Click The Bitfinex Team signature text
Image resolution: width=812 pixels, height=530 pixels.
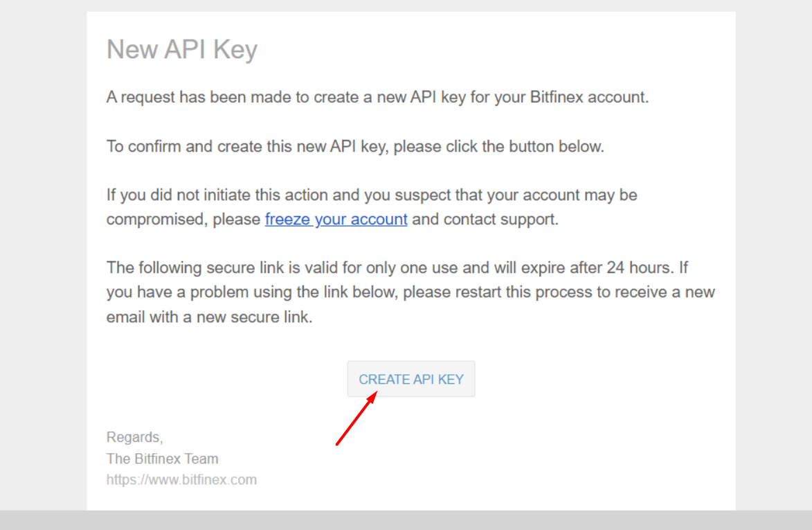pos(162,459)
